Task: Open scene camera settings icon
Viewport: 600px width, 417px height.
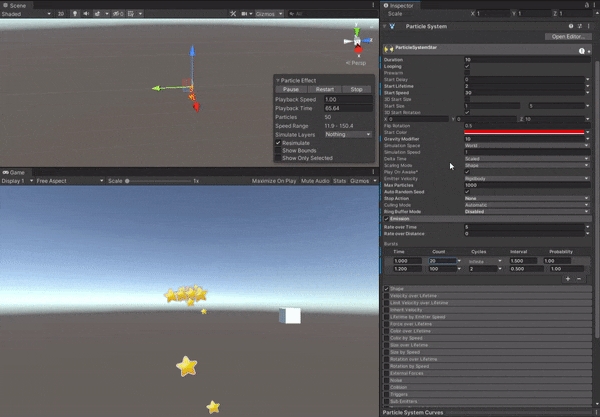Action: [244, 14]
